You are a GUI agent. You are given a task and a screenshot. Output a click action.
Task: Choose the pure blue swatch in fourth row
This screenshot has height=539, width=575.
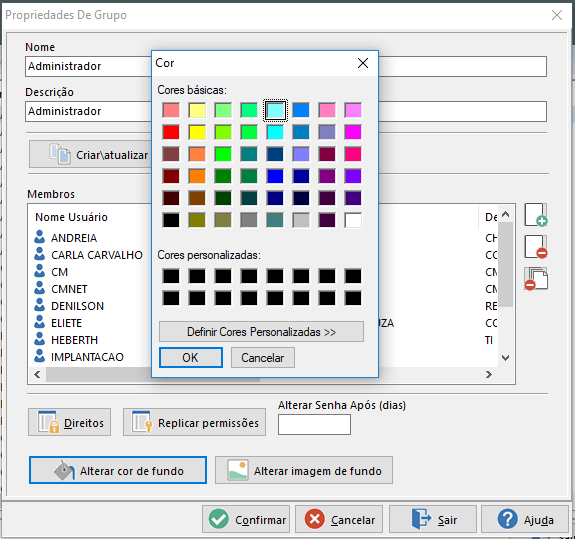click(x=275, y=176)
